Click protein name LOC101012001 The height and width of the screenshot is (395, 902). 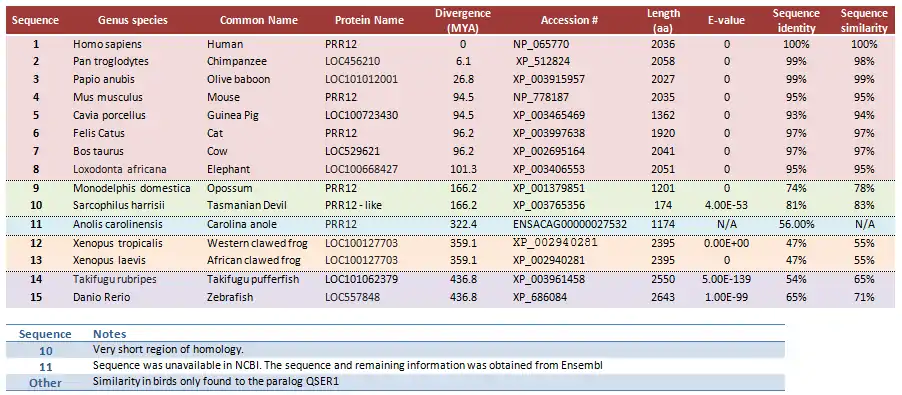361,79
